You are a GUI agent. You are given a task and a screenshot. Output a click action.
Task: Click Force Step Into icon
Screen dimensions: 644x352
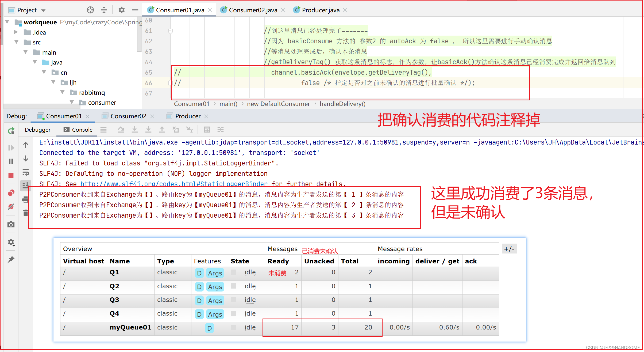click(x=148, y=130)
